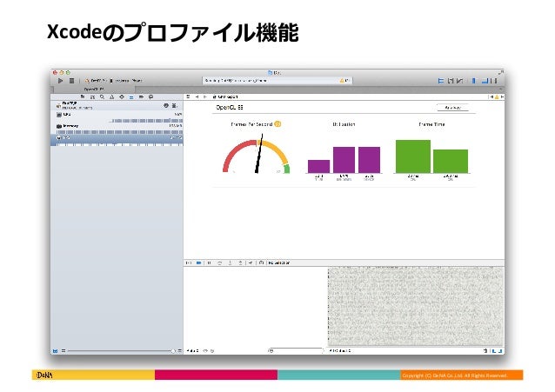
Task: Open the Project navigator folder icon
Action: [x=83, y=97]
